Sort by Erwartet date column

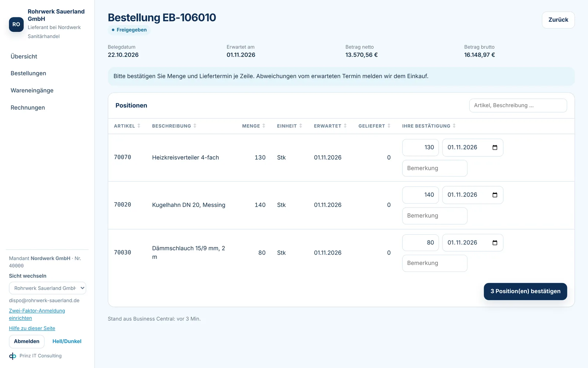pyautogui.click(x=330, y=126)
